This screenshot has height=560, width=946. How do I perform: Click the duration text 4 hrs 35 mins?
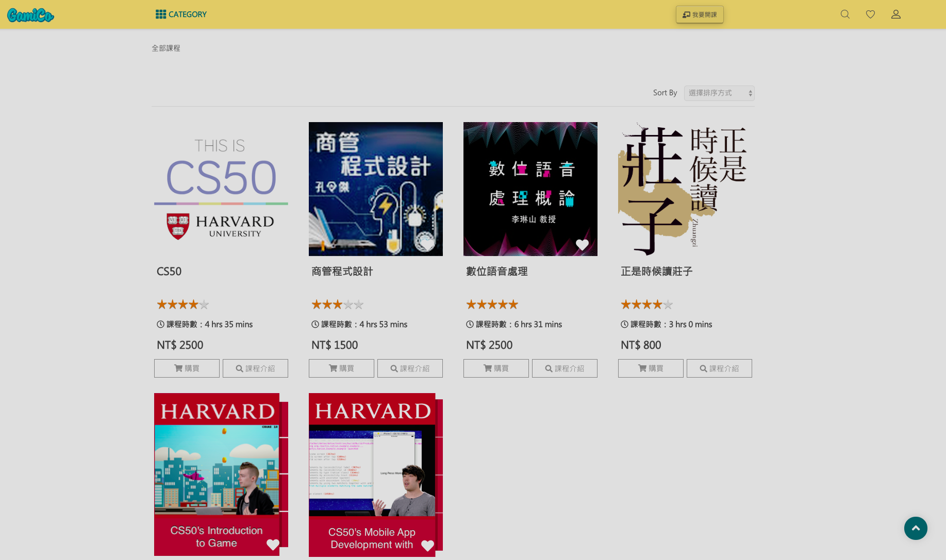click(x=229, y=325)
